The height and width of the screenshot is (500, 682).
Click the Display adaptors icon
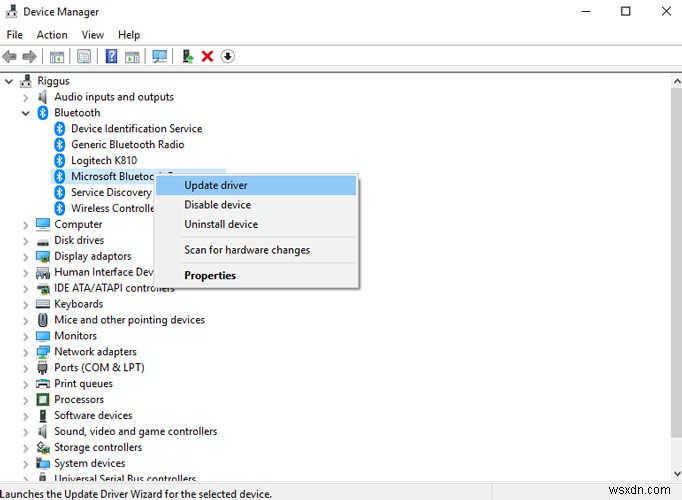tap(43, 256)
